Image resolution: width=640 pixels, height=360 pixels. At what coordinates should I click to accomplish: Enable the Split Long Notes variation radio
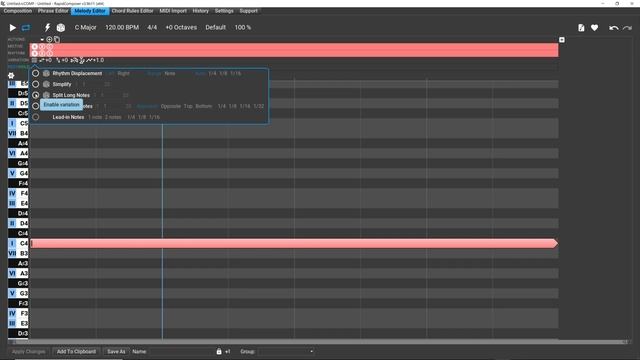click(x=36, y=95)
